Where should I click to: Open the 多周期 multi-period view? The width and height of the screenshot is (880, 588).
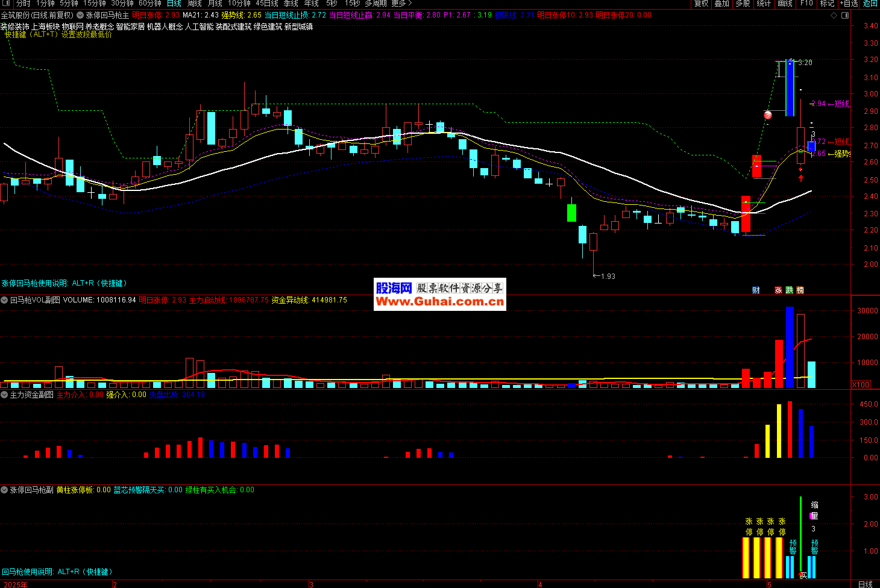pyautogui.click(x=376, y=4)
